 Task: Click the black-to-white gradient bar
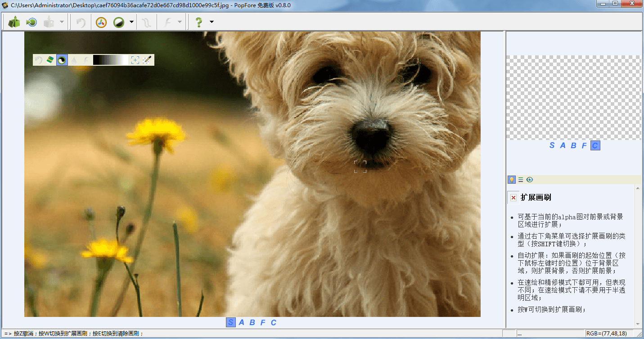click(x=111, y=60)
